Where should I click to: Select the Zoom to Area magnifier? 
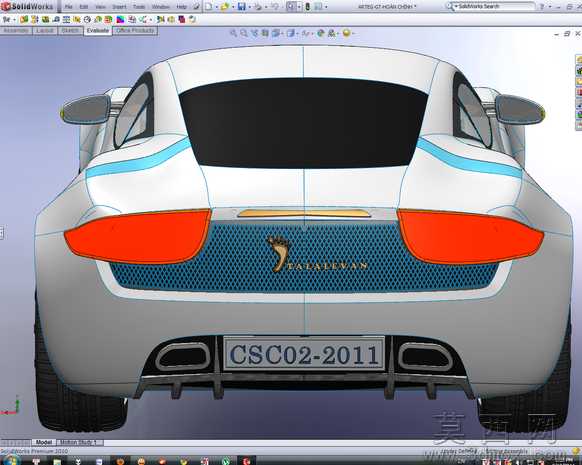244,33
